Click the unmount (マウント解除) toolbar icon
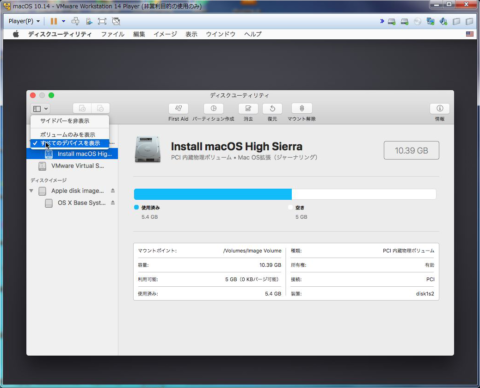 (302, 108)
